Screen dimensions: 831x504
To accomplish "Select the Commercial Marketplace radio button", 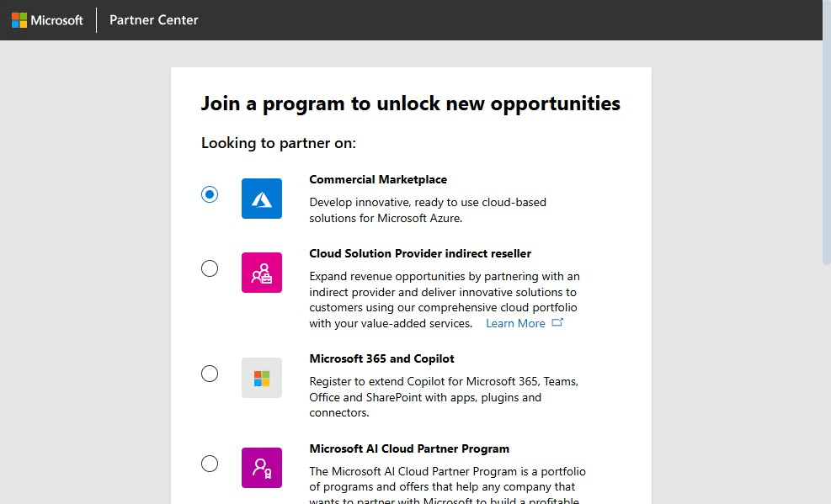I will tap(210, 194).
